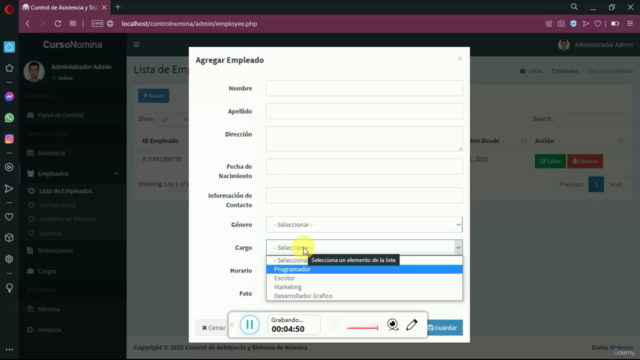This screenshot has width=640, height=360.
Task: Select Escritor from Cargo list
Action: (364, 278)
